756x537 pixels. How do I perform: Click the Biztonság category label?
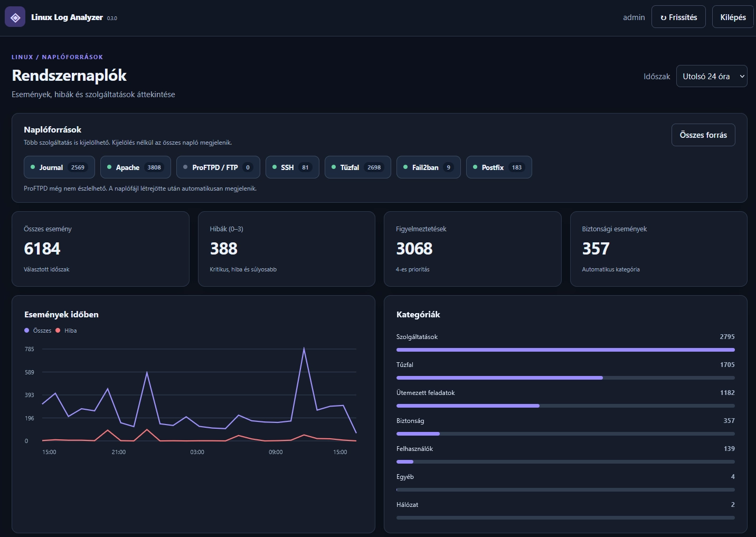click(410, 421)
